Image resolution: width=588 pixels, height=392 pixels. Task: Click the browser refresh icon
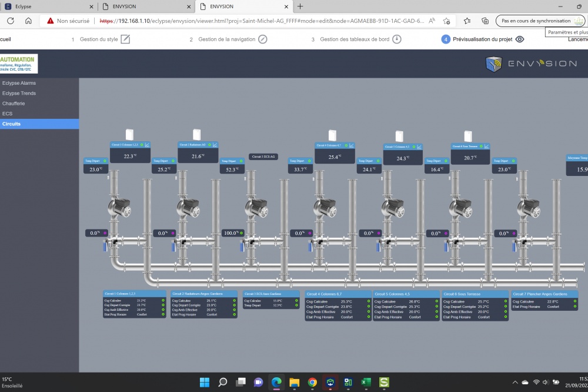[11, 21]
